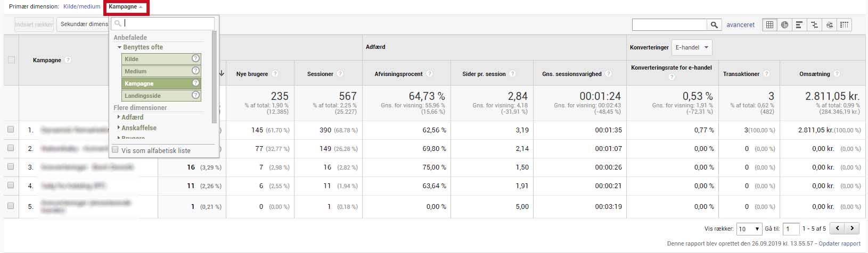The width and height of the screenshot is (868, 253).
Task: Switch to the pivot table view icon
Action: pyautogui.click(x=844, y=25)
